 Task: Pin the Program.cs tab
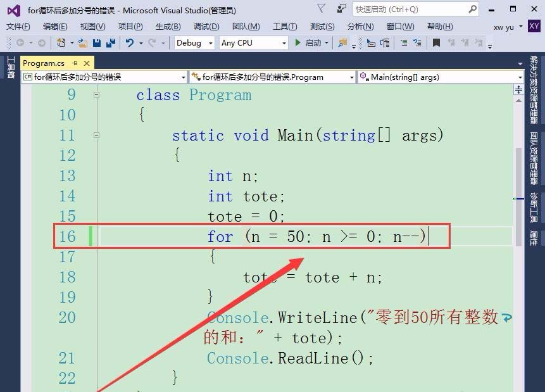(x=75, y=63)
